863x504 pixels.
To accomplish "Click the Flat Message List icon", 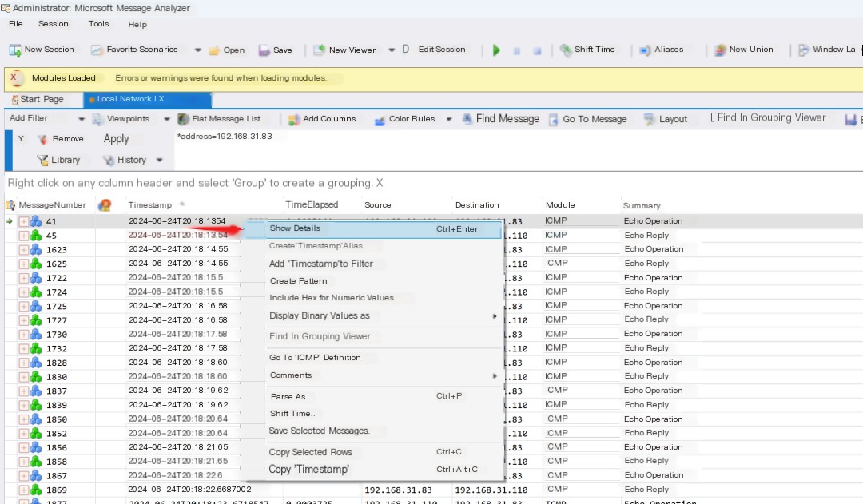I will (x=183, y=119).
